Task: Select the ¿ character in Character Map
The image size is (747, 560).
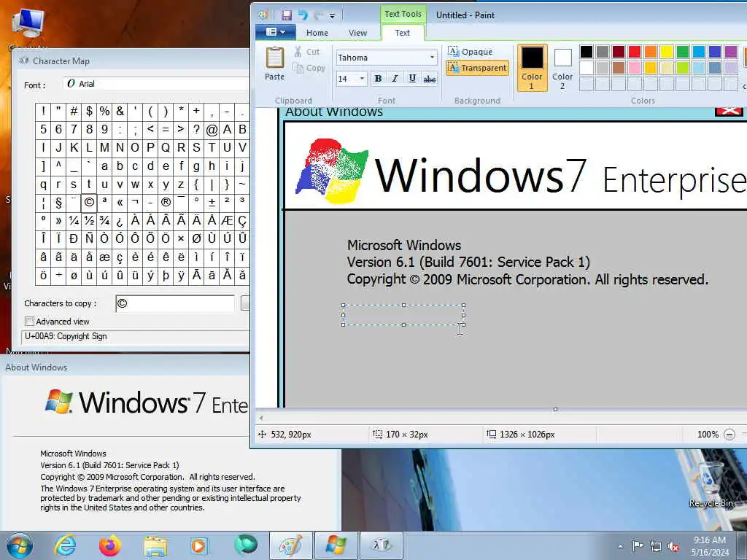Action: (120, 220)
